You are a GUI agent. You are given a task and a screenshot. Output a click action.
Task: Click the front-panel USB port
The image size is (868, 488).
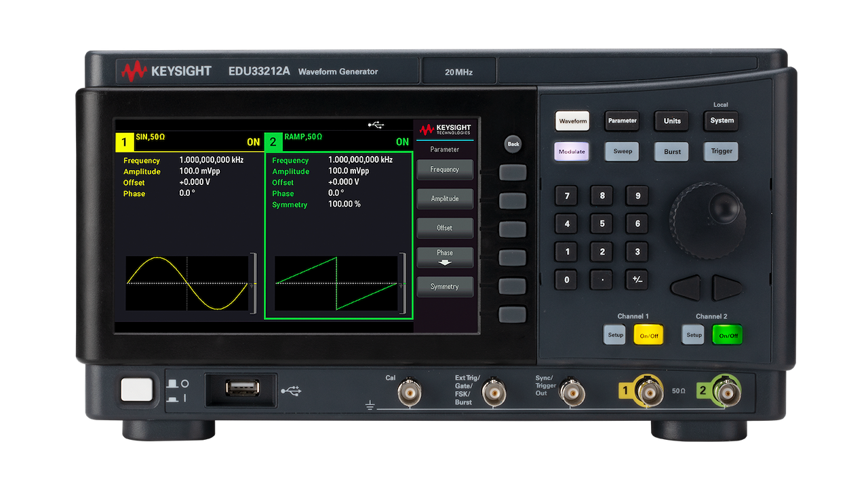point(241,388)
